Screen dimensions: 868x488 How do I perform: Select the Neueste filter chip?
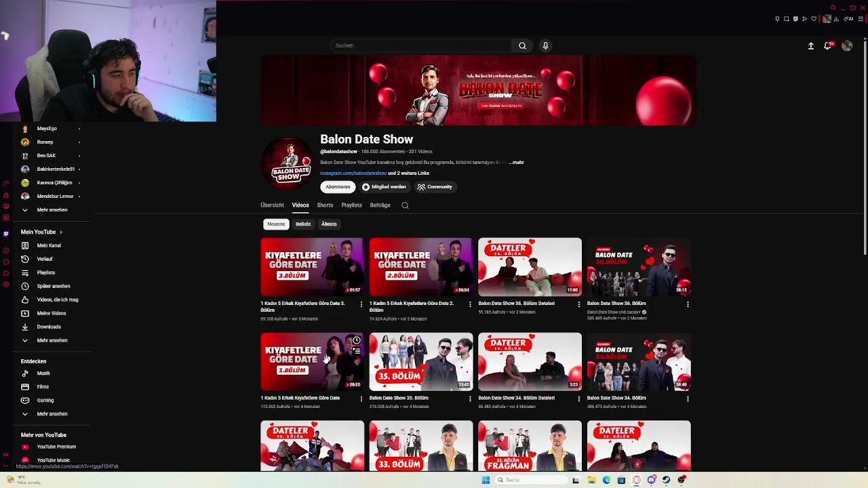click(276, 224)
